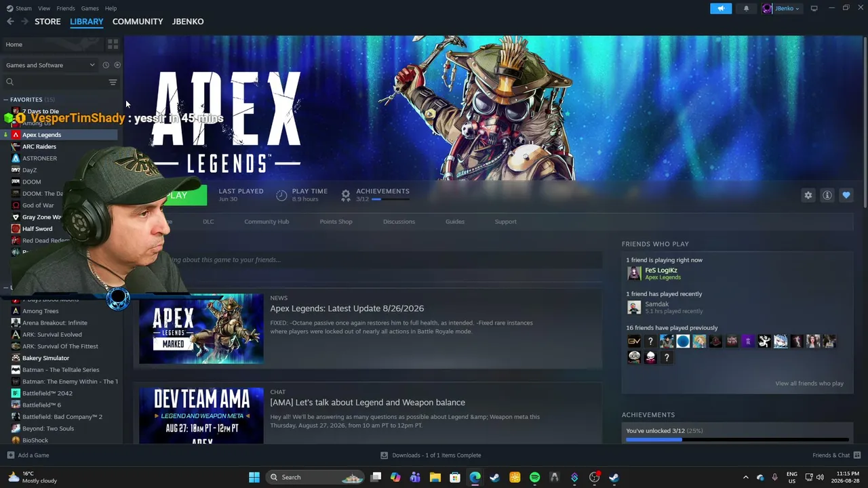The width and height of the screenshot is (868, 488).
Task: Open the Community Hub tab
Action: tap(267, 222)
